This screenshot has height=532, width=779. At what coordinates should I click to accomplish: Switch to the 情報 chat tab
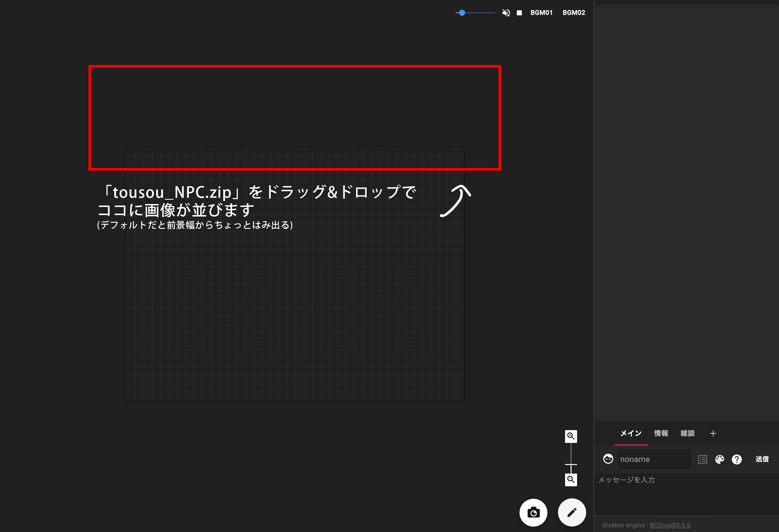coord(661,433)
